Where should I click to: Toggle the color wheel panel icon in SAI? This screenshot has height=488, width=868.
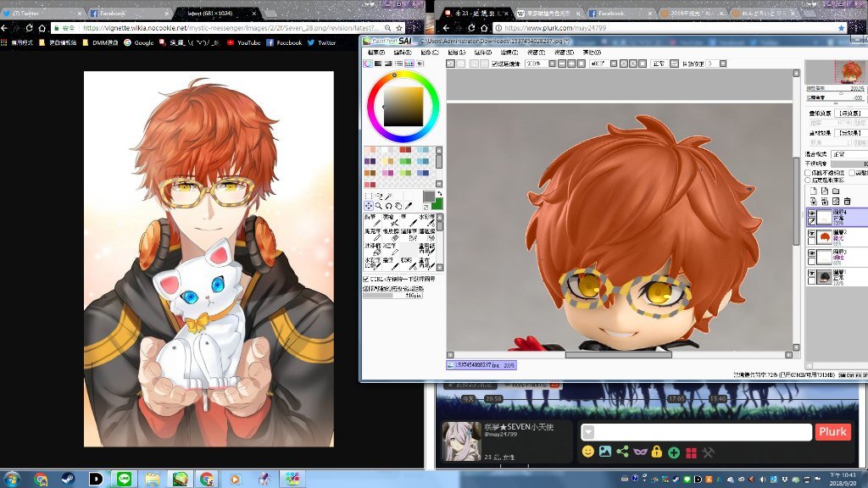[x=368, y=64]
